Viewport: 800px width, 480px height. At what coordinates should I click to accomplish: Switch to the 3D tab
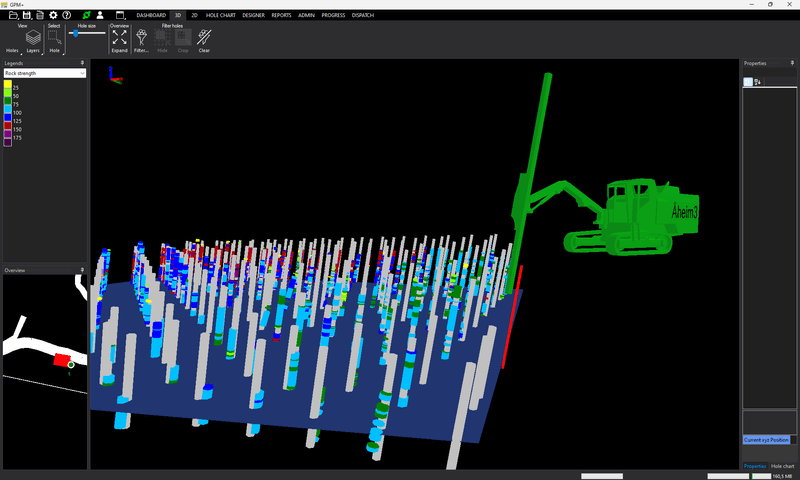pos(178,15)
